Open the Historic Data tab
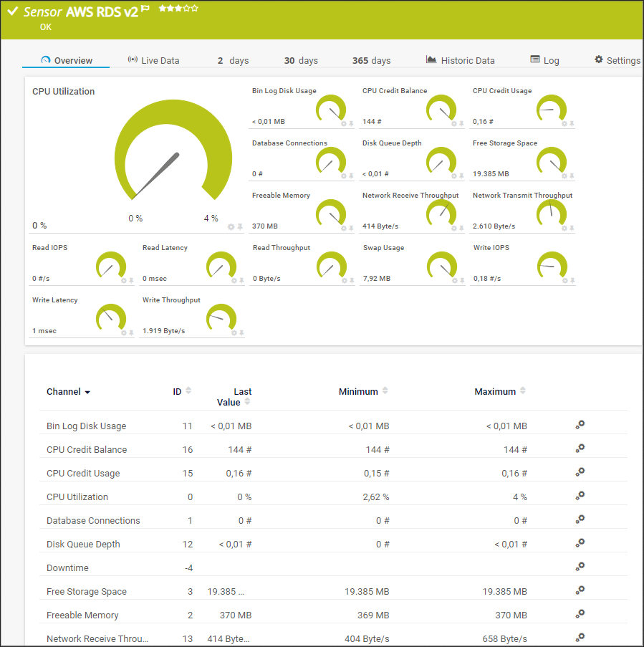 460,60
